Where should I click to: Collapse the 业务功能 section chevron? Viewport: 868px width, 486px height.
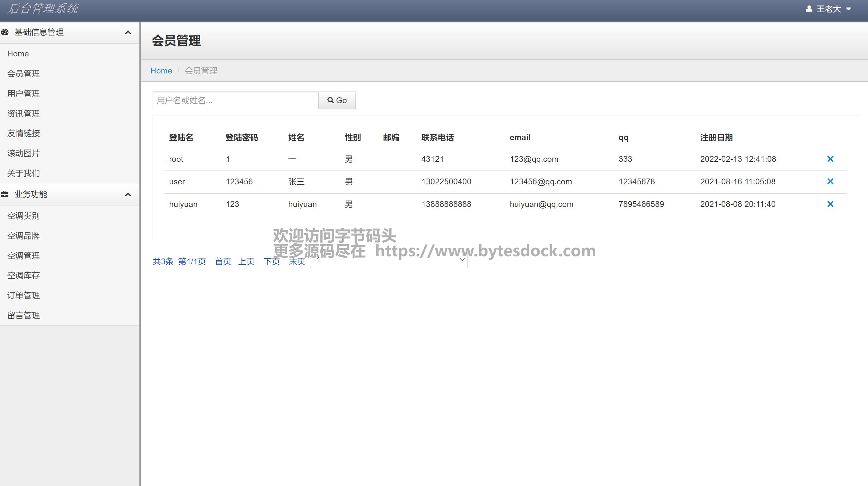[128, 195]
